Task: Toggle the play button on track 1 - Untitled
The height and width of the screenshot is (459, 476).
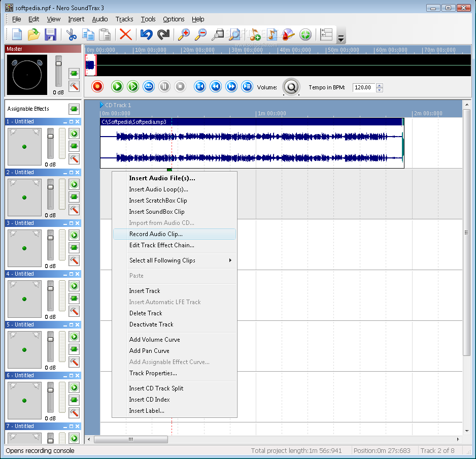Action: (x=74, y=134)
